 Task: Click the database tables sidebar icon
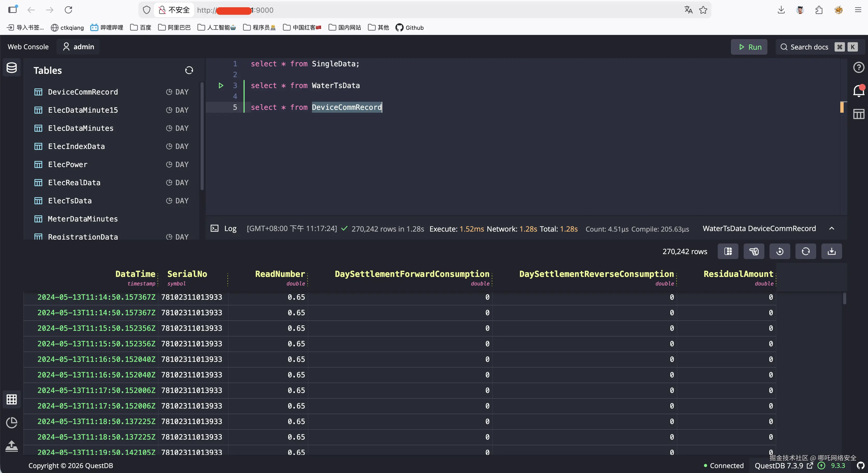[x=12, y=68]
